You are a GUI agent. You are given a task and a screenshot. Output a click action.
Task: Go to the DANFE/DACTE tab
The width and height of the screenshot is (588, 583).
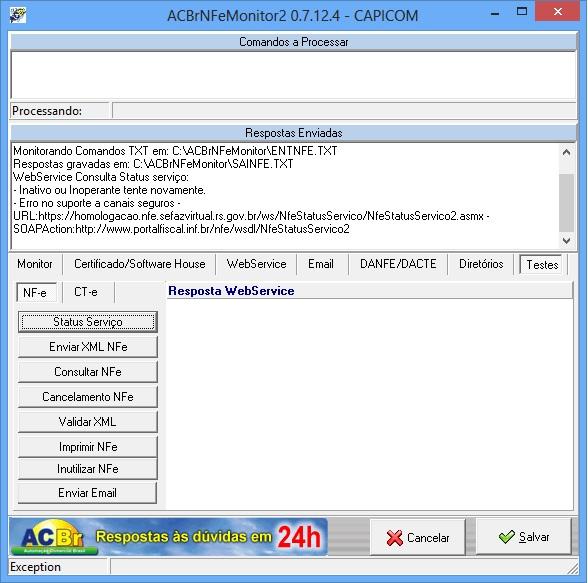398,264
